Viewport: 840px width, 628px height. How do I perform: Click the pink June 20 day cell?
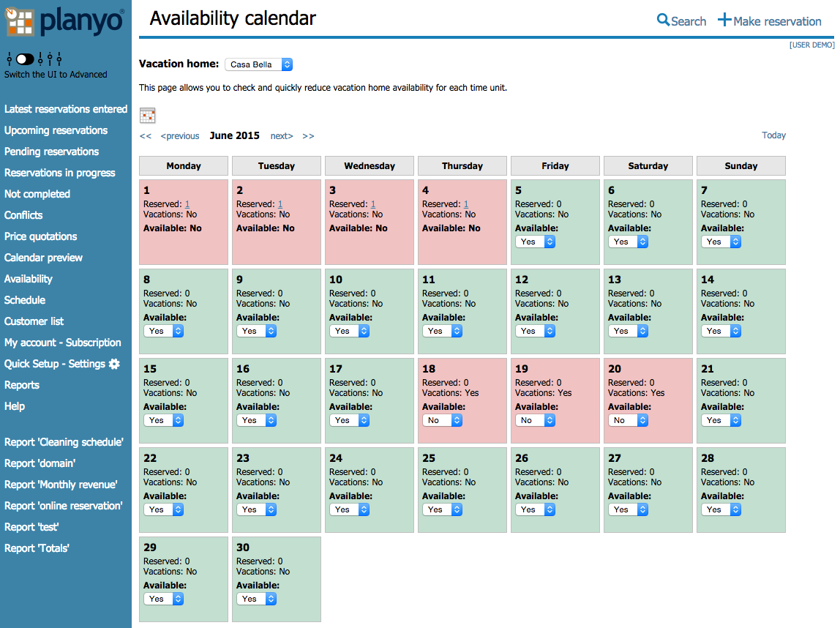click(648, 401)
